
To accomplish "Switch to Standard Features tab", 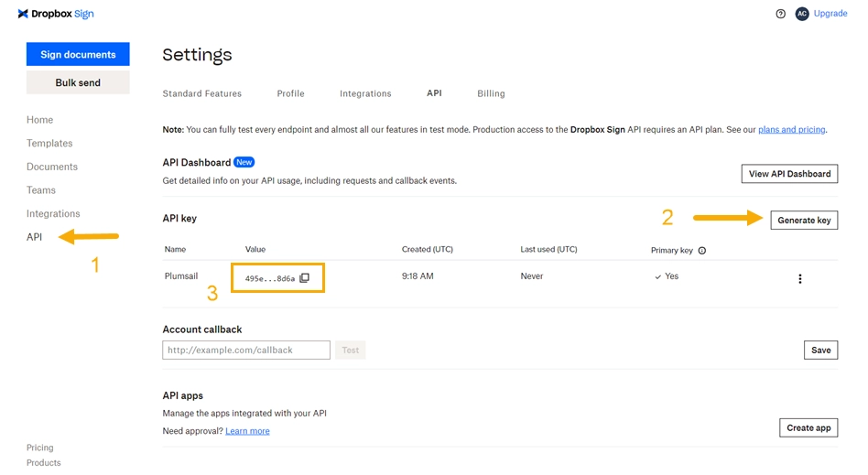I will click(x=202, y=93).
